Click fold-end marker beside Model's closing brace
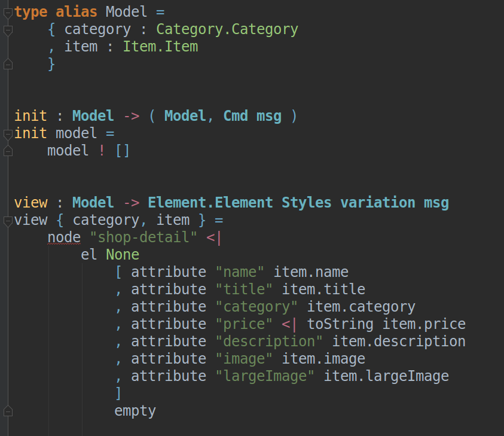 [x=8, y=65]
